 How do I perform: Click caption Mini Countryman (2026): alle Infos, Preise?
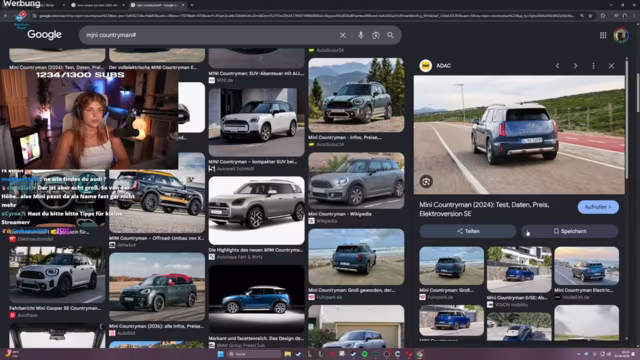coord(156,326)
